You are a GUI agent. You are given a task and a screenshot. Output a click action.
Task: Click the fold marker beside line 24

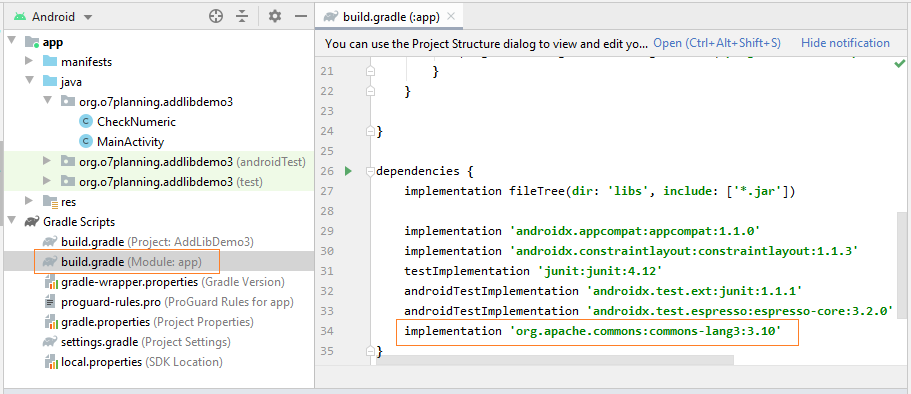tap(370, 131)
